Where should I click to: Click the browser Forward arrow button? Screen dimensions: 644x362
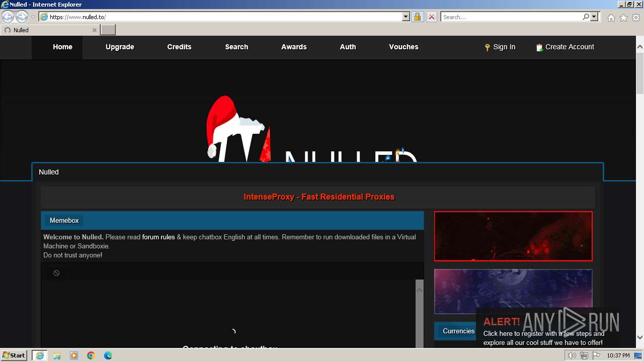pyautogui.click(x=22, y=17)
